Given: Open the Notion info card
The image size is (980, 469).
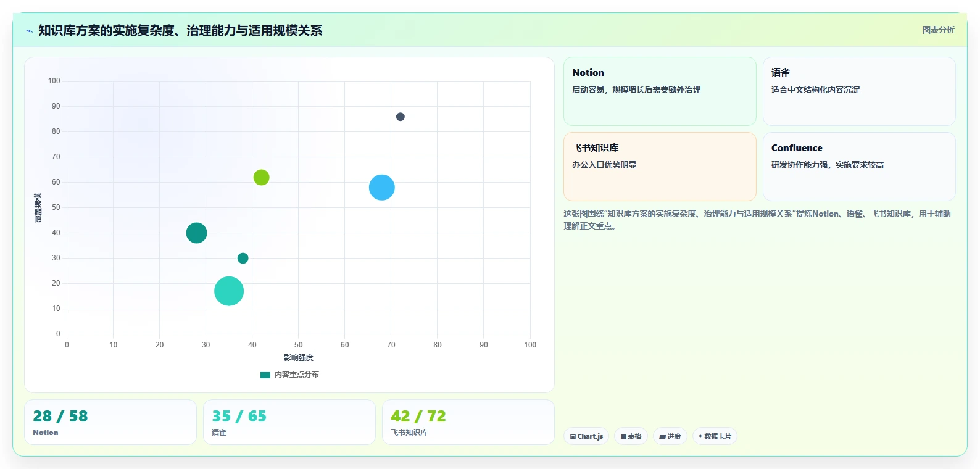Looking at the screenshot, I should coord(660,91).
